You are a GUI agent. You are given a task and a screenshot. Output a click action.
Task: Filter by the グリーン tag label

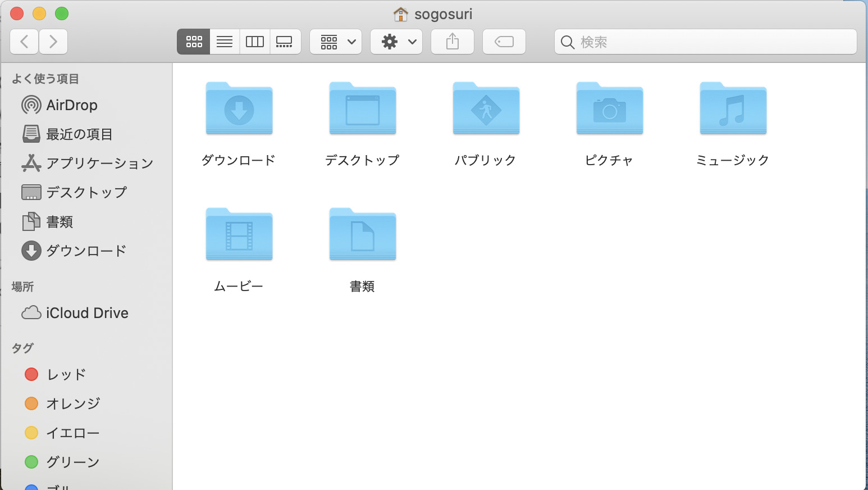pyautogui.click(x=73, y=462)
